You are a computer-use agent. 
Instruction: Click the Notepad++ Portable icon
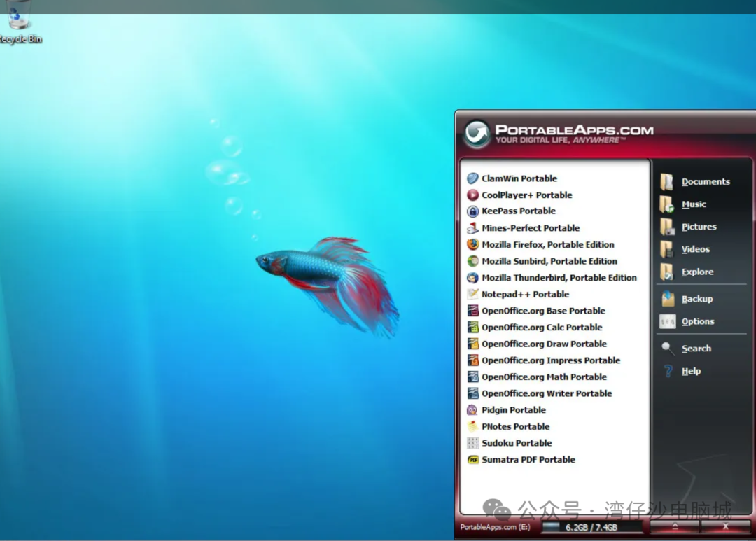tap(472, 294)
